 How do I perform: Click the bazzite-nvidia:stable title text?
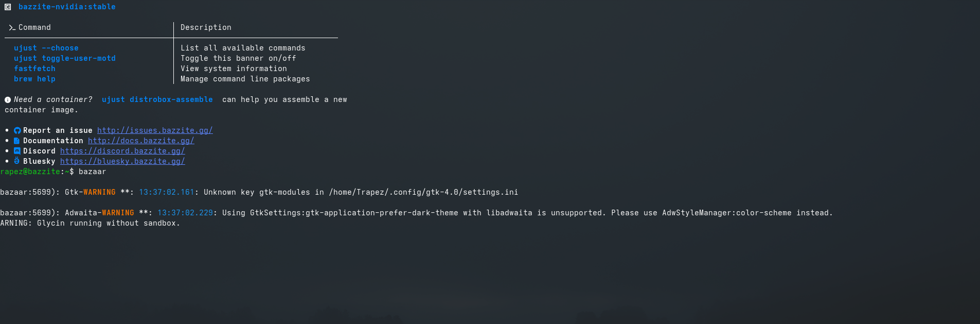point(67,7)
